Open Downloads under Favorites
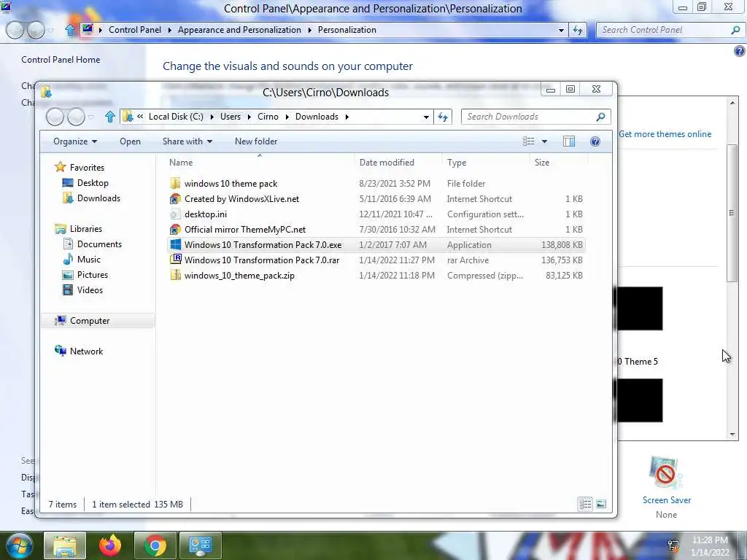Viewport: 747px width, 560px height. [x=98, y=198]
